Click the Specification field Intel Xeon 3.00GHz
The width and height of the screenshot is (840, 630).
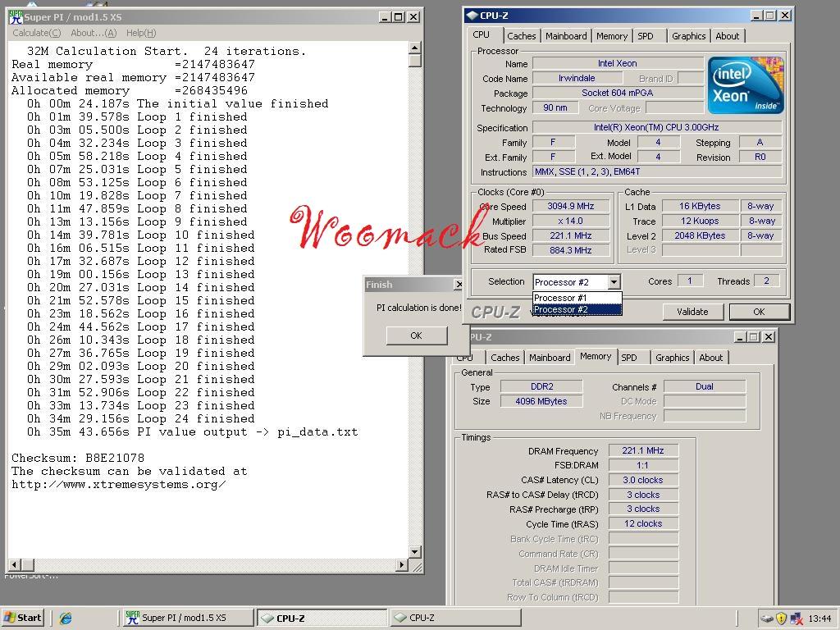[657, 127]
